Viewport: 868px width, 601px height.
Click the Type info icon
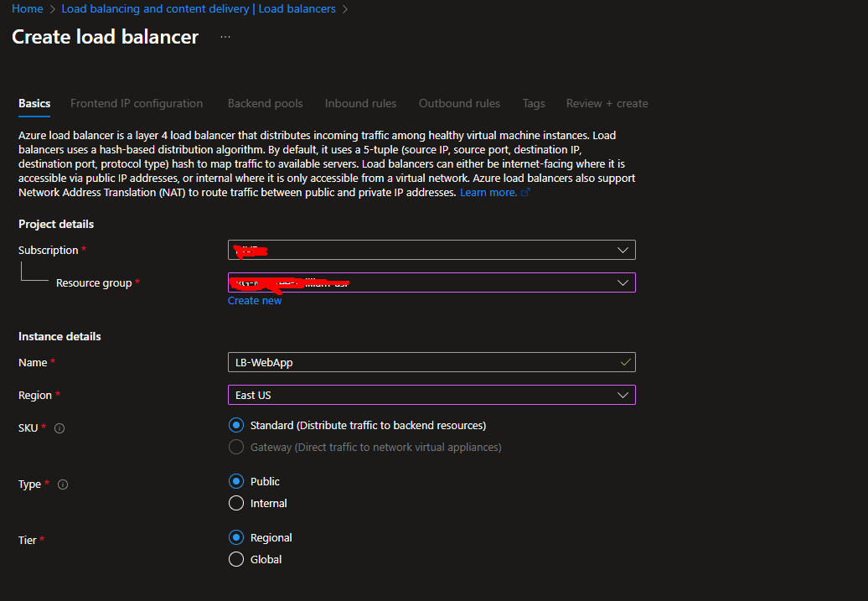(x=63, y=484)
